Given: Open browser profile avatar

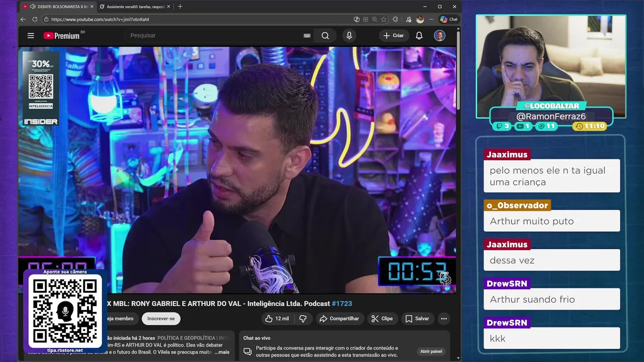Looking at the screenshot, I should (x=420, y=19).
